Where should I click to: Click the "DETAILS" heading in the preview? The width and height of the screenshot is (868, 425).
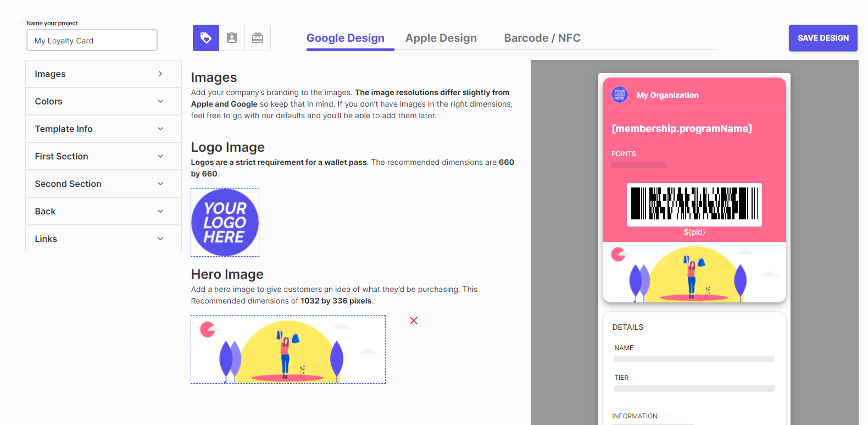coord(627,327)
